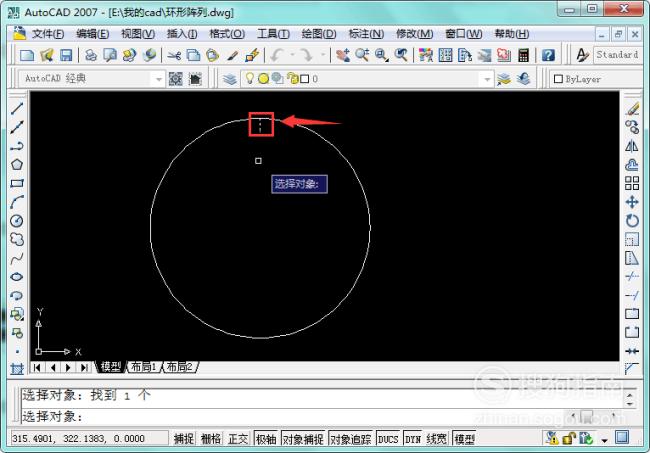Select the Circle tool
The image size is (650, 453).
coord(17,220)
